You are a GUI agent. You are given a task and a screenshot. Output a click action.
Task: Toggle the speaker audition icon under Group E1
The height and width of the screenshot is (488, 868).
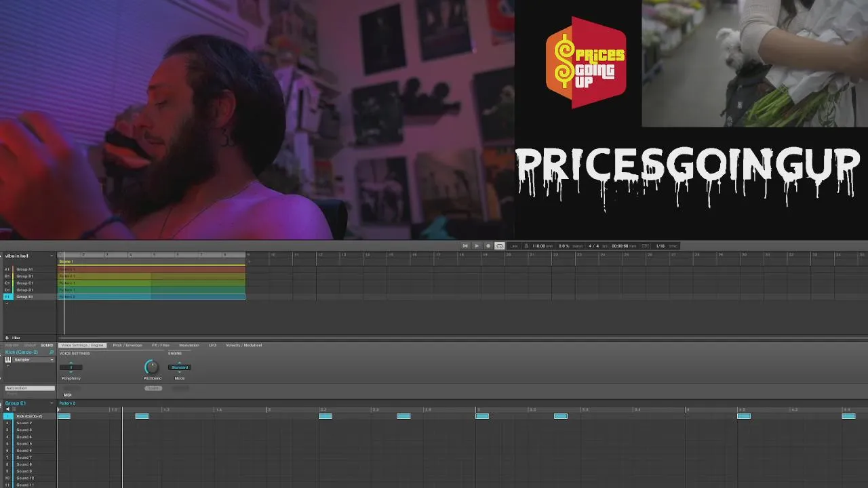pos(7,409)
